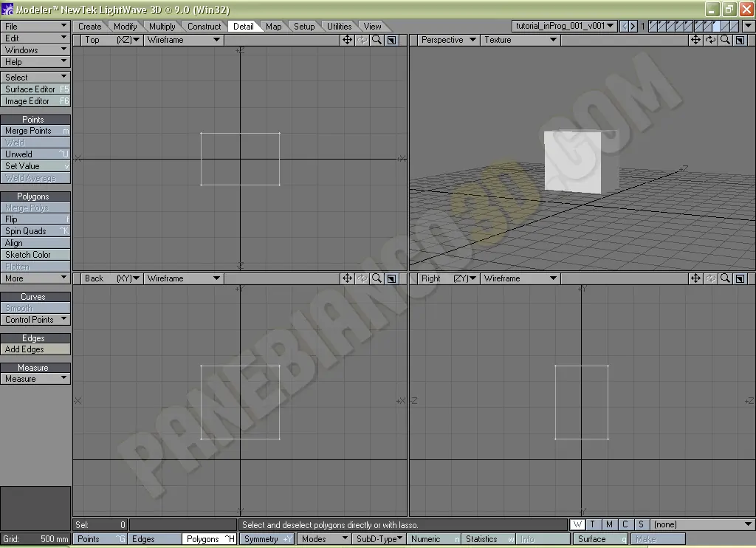This screenshot has width=756, height=548.
Task: Open the Back (XY) view type dropdown
Action: (111, 278)
